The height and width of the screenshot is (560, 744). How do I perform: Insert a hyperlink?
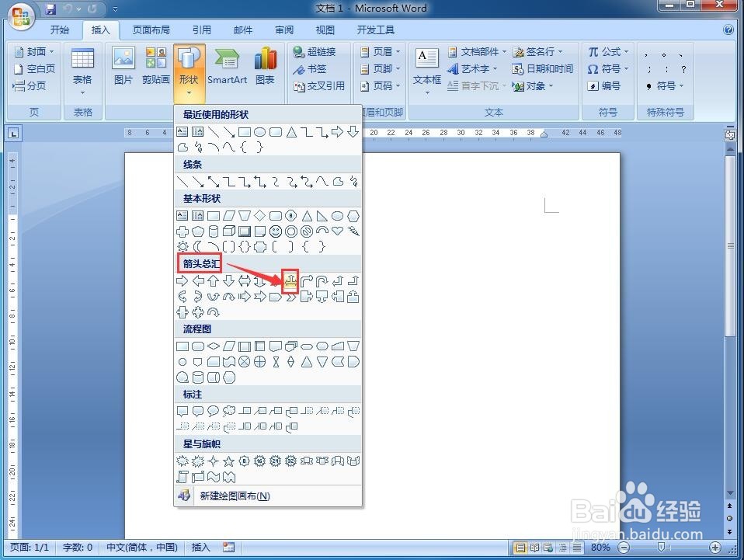[314, 52]
